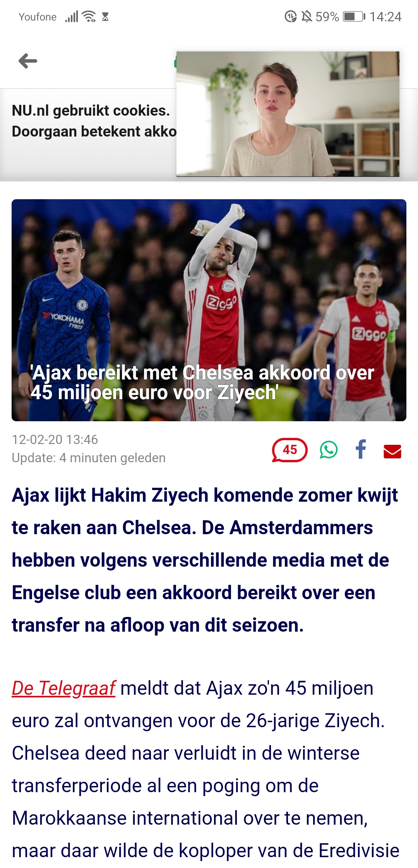Open the De Telegraaf link

(x=64, y=688)
